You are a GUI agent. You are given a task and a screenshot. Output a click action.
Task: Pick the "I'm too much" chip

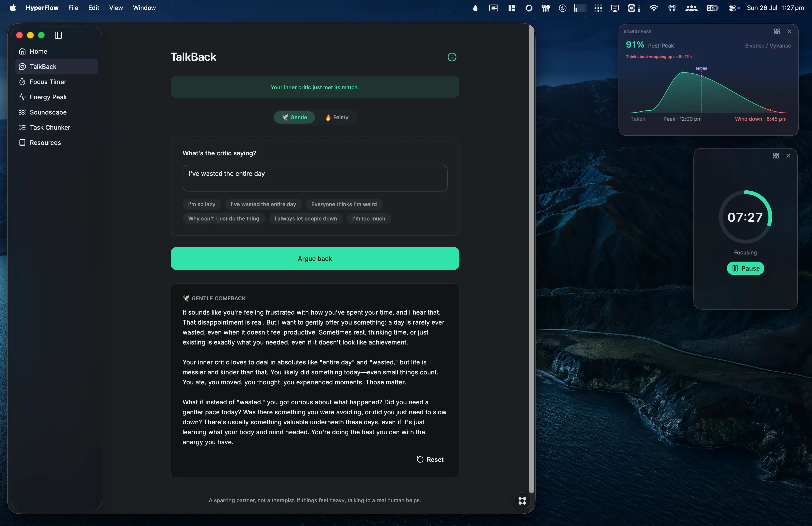point(368,219)
